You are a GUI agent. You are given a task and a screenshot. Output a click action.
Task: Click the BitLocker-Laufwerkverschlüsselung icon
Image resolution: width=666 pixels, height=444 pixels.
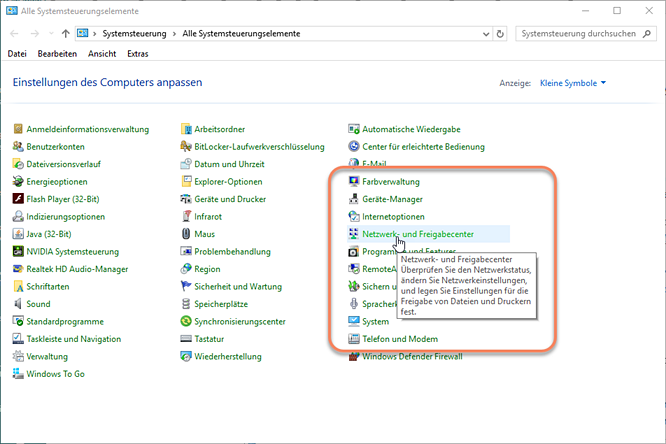coord(186,146)
